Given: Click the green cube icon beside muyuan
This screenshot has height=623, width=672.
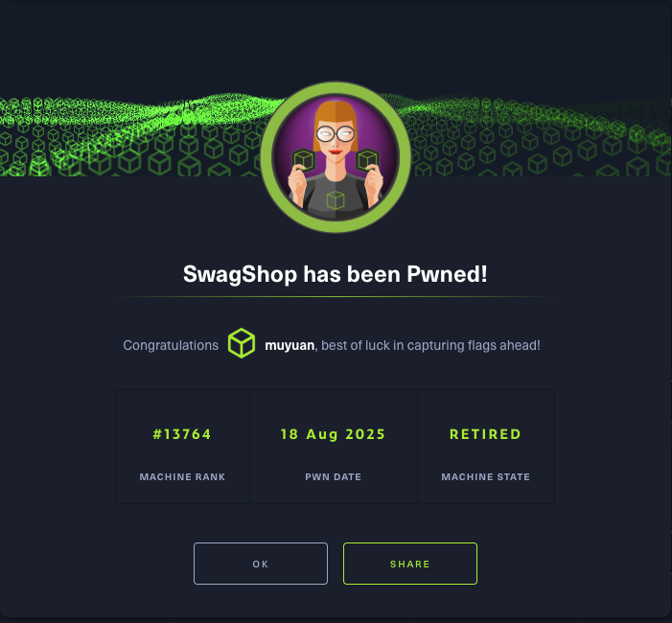Looking at the screenshot, I should [x=242, y=343].
